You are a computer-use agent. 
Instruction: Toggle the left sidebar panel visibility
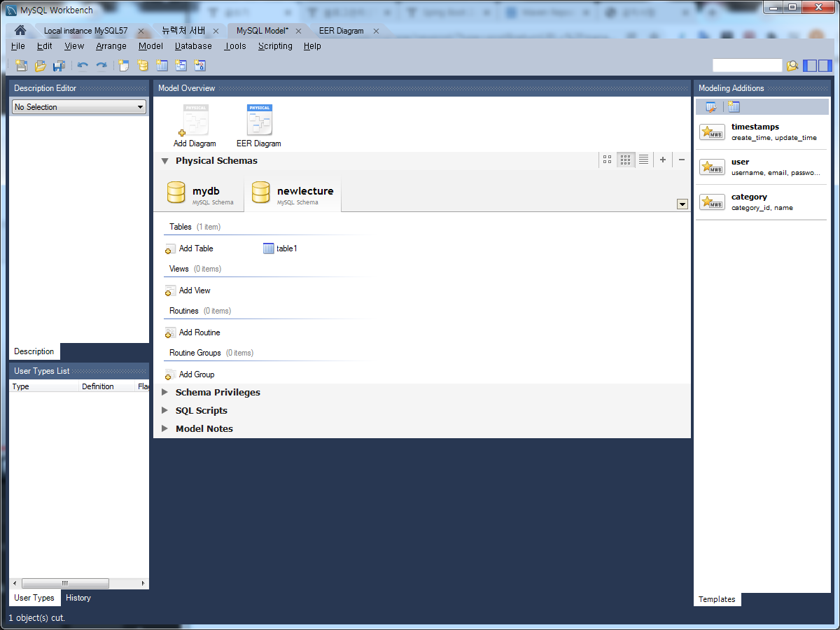(x=810, y=65)
